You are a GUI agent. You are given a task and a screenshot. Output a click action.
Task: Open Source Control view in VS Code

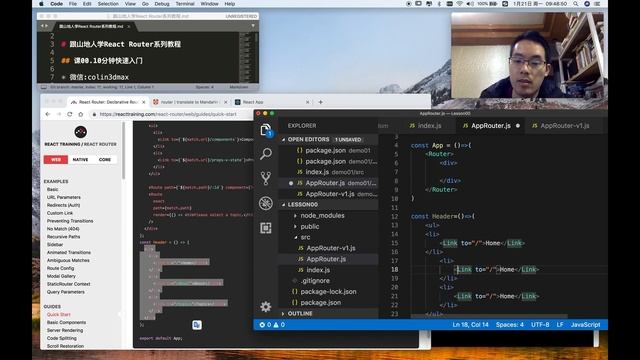[x=266, y=178]
